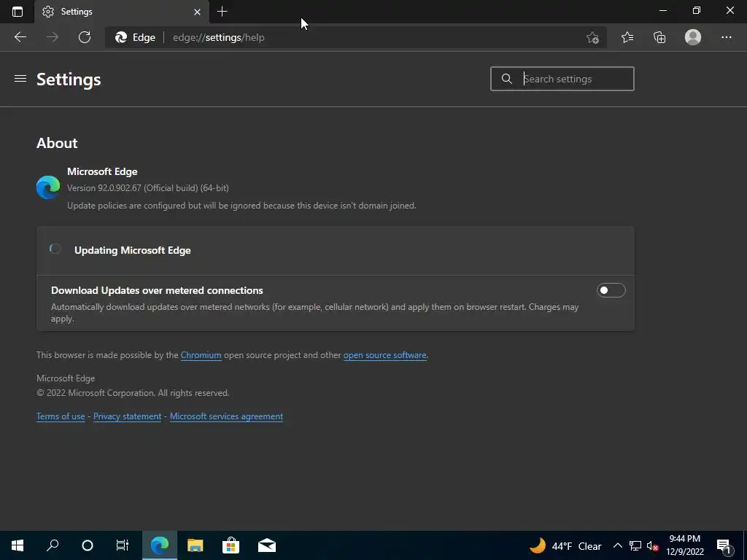Open the Privacy statement link
The width and height of the screenshot is (747, 560).
coord(127,416)
